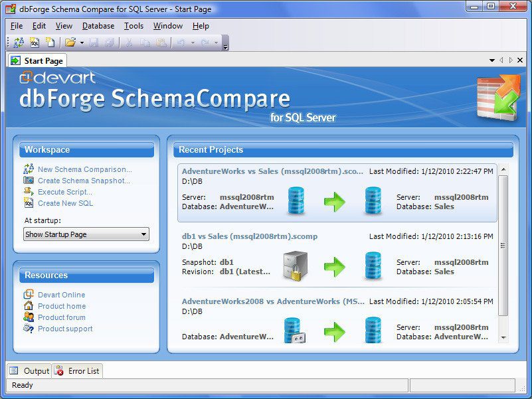Click the Save toolbar icon

pyautogui.click(x=94, y=42)
